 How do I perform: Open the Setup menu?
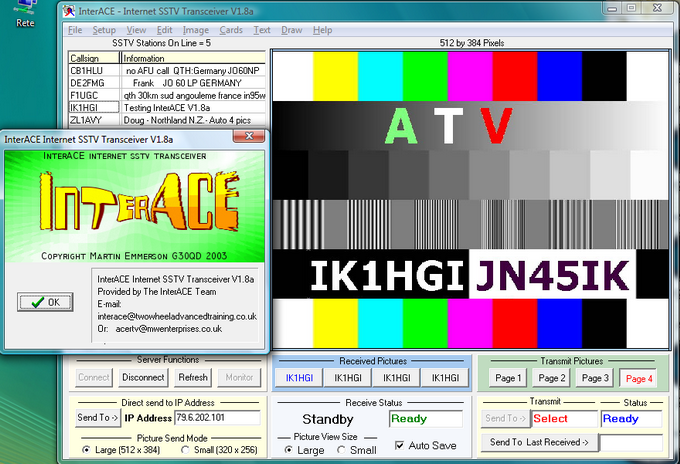(104, 30)
